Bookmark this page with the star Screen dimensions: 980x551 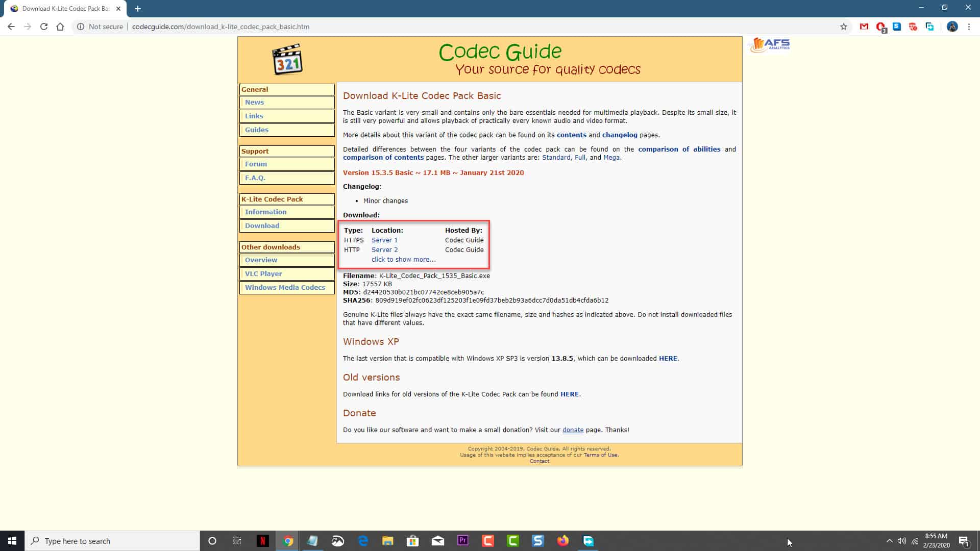click(844, 27)
